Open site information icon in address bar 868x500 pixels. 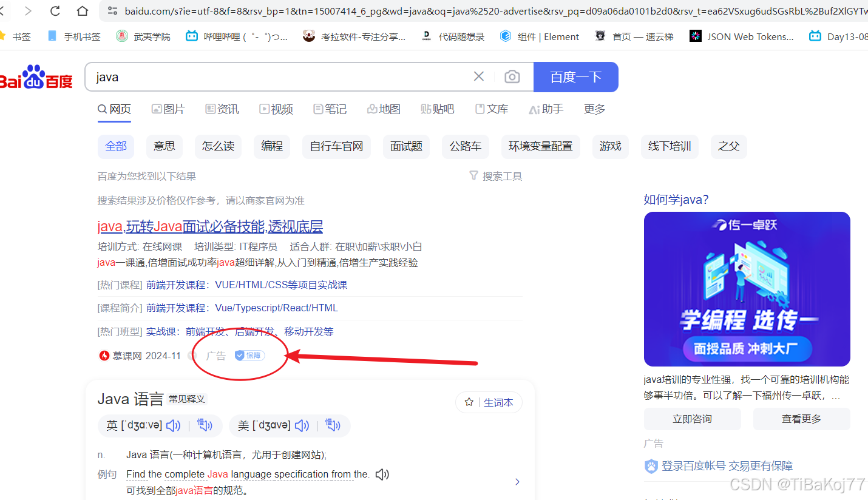(x=112, y=10)
